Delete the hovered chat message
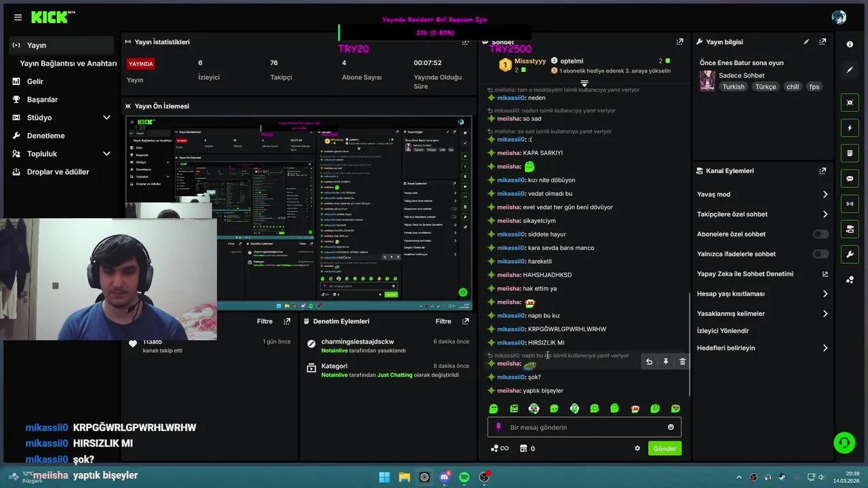Image resolution: width=868 pixels, height=488 pixels. 682,362
